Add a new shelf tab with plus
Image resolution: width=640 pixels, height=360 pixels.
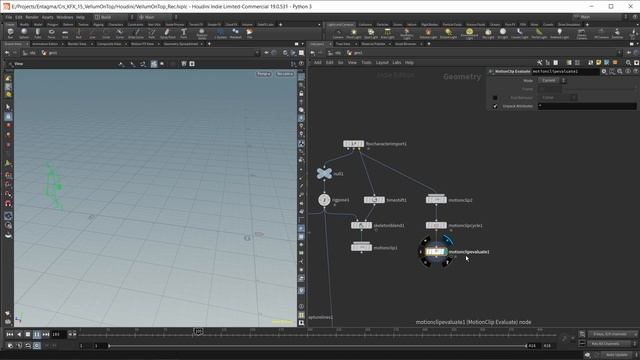pyautogui.click(x=280, y=24)
